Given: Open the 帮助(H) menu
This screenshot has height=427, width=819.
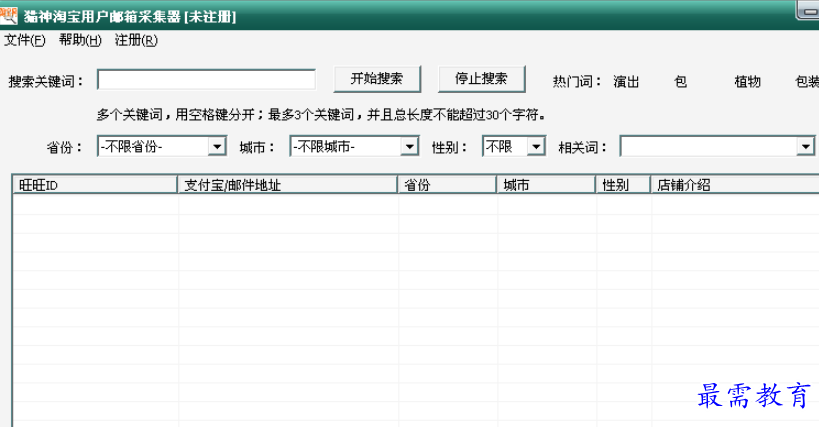Looking at the screenshot, I should point(80,40).
